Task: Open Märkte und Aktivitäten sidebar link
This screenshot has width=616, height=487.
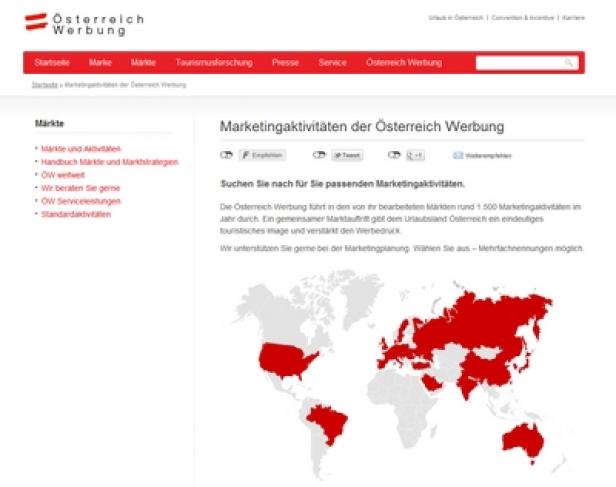Action: [81, 149]
